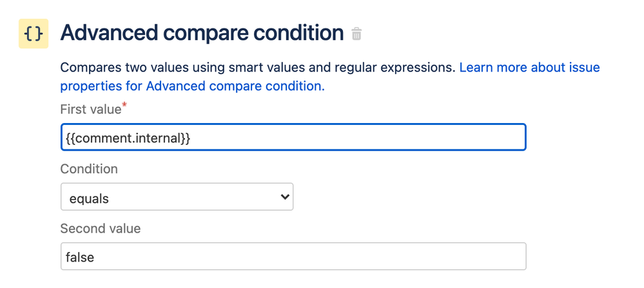Click the Advanced compare condition heading
This screenshot has width=644, height=288.
(202, 33)
